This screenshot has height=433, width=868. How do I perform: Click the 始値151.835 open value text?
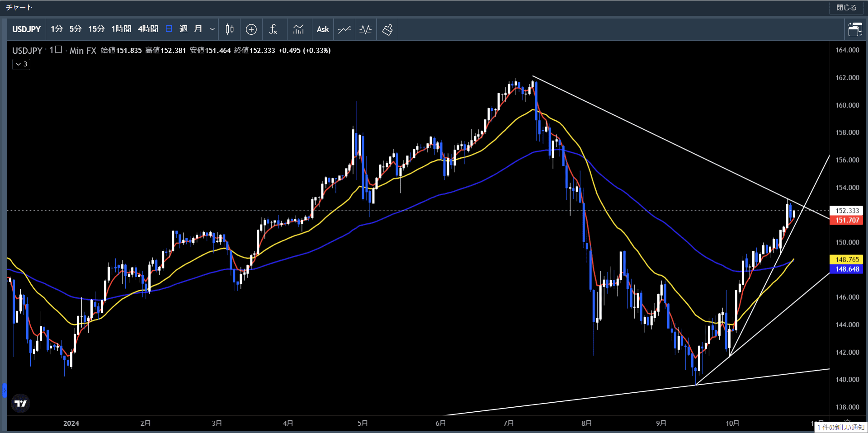(121, 51)
